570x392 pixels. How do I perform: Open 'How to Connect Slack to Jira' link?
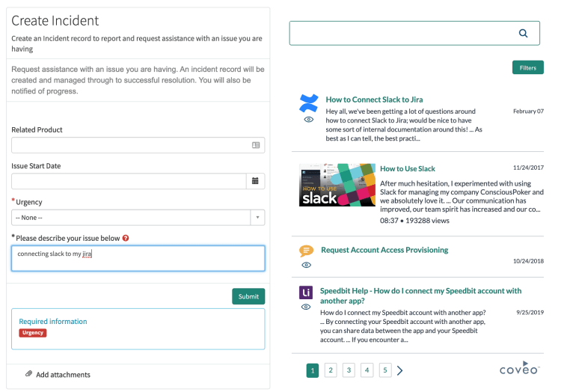pyautogui.click(x=374, y=99)
